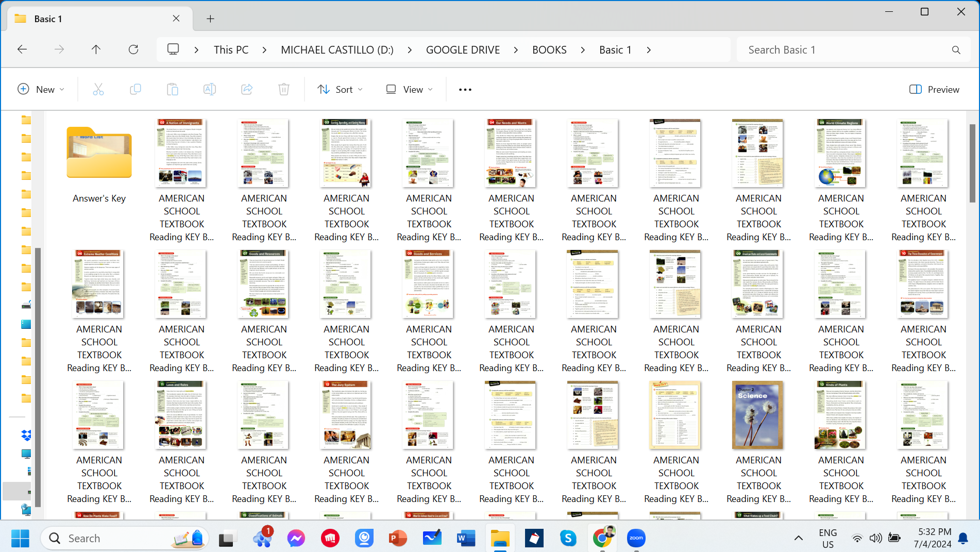The image size is (980, 552).
Task: Navigate to This PC breadcrumb
Action: [x=231, y=50]
